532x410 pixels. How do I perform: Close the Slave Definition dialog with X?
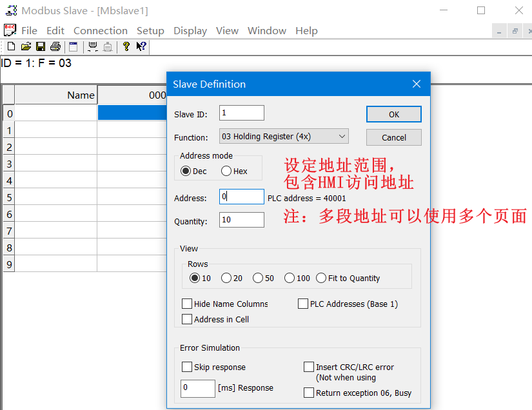[417, 84]
